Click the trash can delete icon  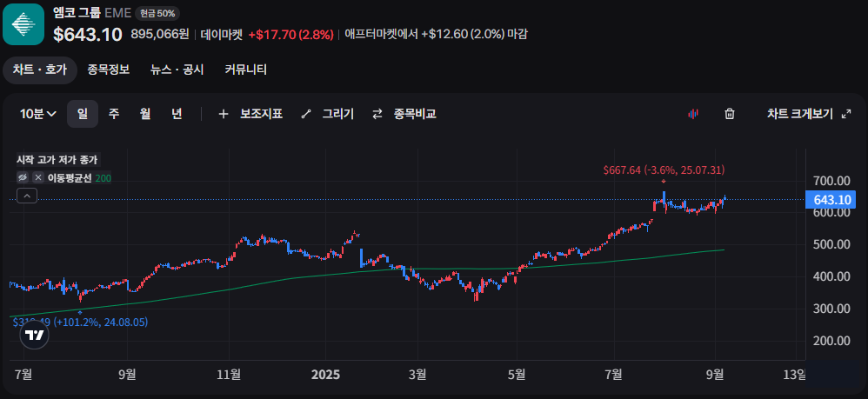click(730, 114)
